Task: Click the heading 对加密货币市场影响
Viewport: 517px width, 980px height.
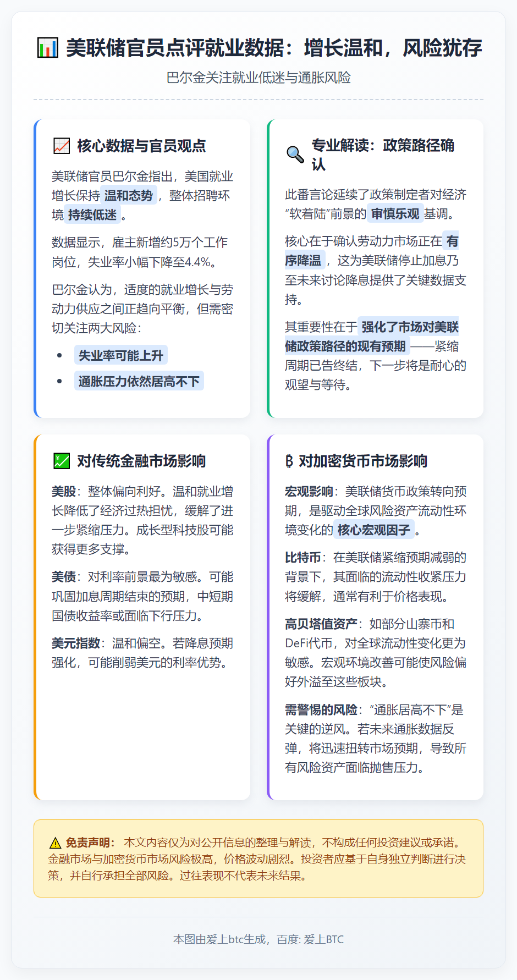Action: click(363, 461)
